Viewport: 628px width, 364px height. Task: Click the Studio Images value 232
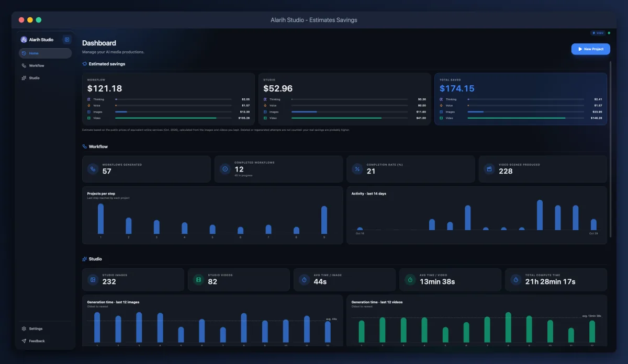(109, 282)
